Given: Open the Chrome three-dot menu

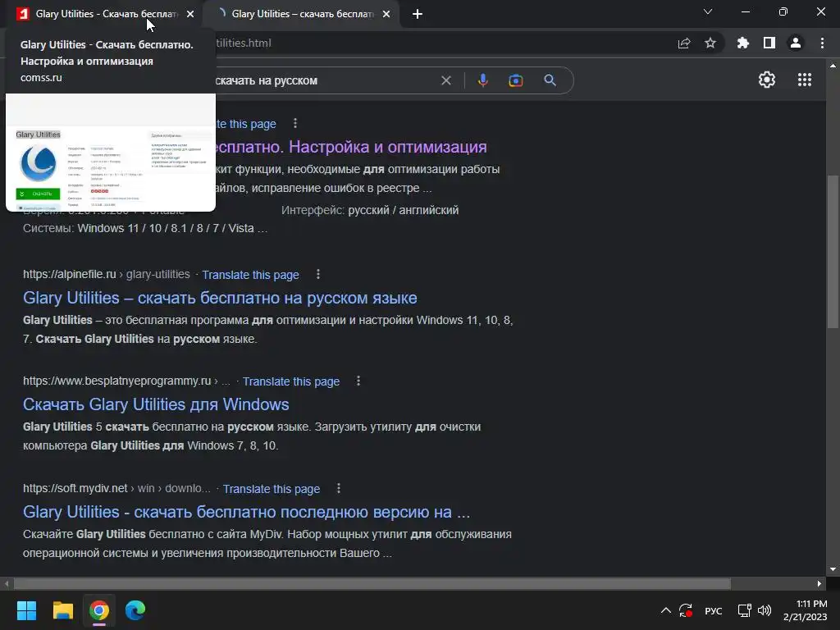Looking at the screenshot, I should pyautogui.click(x=822, y=43).
